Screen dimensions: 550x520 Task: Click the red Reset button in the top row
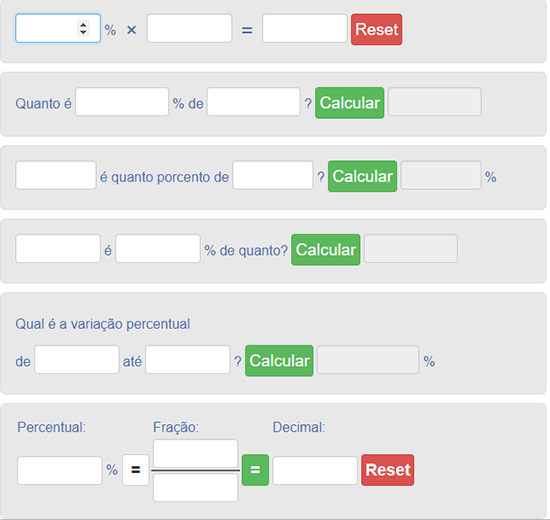[376, 29]
